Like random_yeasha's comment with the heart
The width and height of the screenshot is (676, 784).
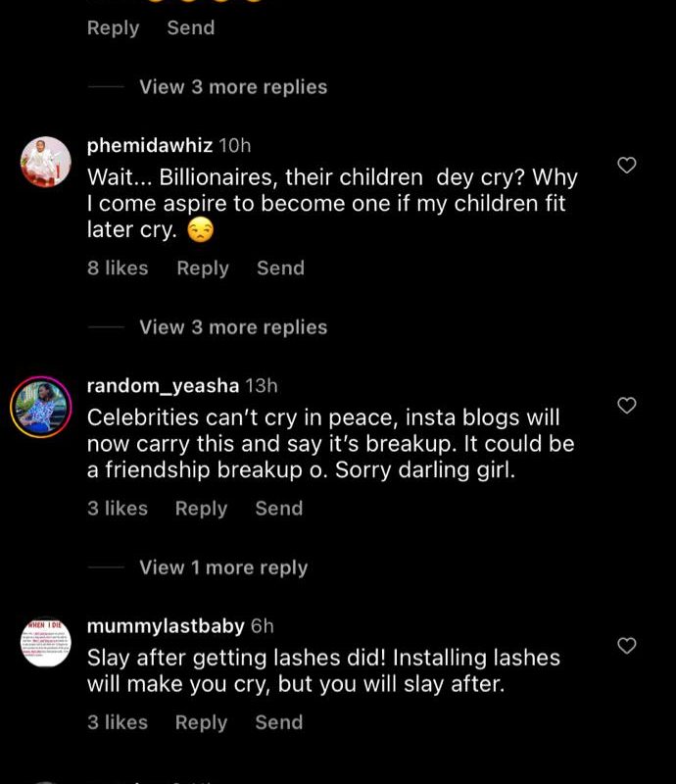(627, 406)
